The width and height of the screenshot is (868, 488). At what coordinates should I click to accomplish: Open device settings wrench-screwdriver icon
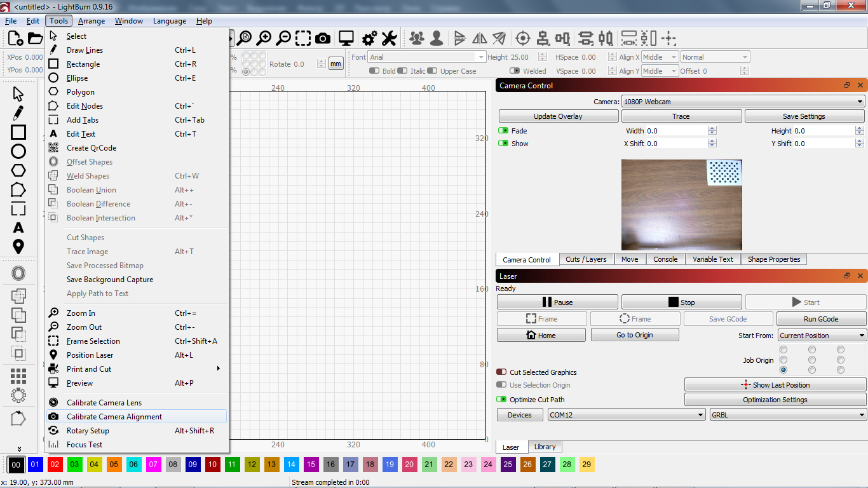389,39
